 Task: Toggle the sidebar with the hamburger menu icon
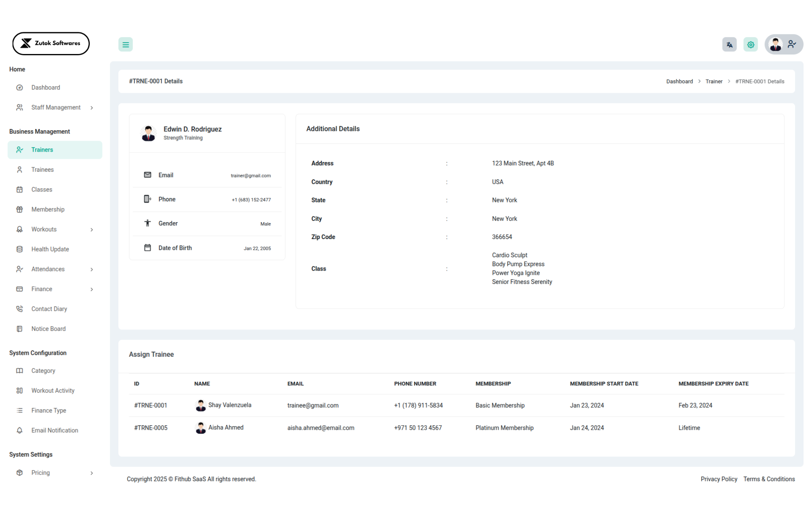pos(125,45)
